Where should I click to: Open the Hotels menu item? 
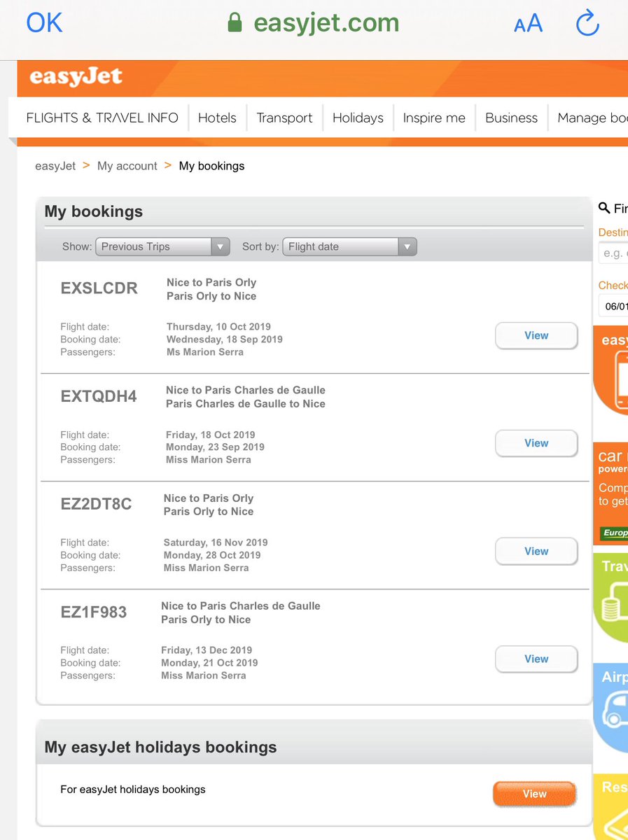pyautogui.click(x=217, y=118)
